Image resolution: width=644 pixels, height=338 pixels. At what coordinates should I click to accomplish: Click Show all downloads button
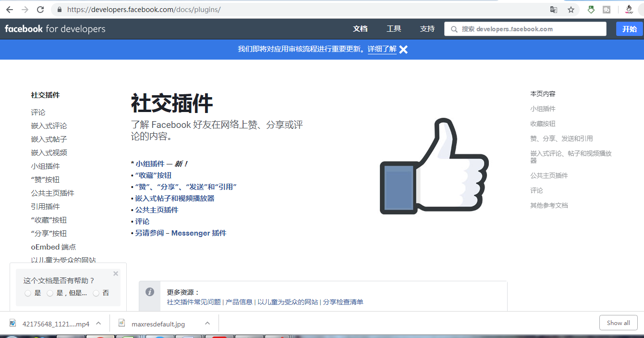click(618, 323)
